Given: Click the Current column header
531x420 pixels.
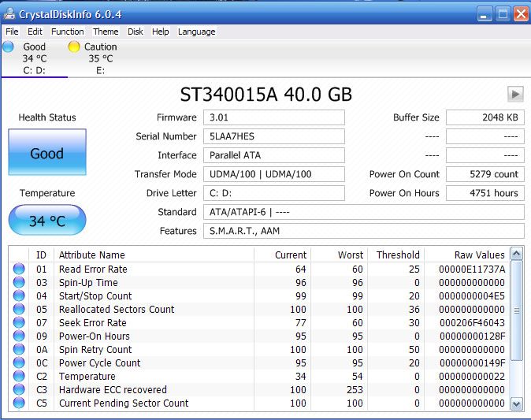Looking at the screenshot, I should click(x=282, y=255).
